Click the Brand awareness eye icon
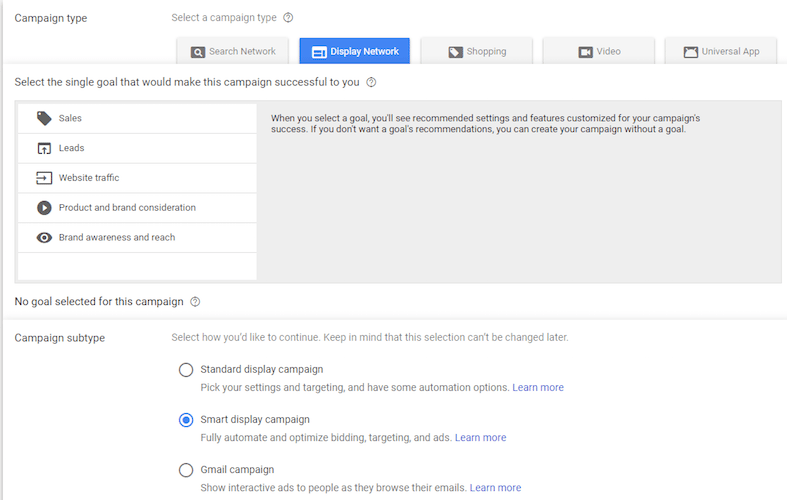The height and width of the screenshot is (500, 787). tap(44, 238)
